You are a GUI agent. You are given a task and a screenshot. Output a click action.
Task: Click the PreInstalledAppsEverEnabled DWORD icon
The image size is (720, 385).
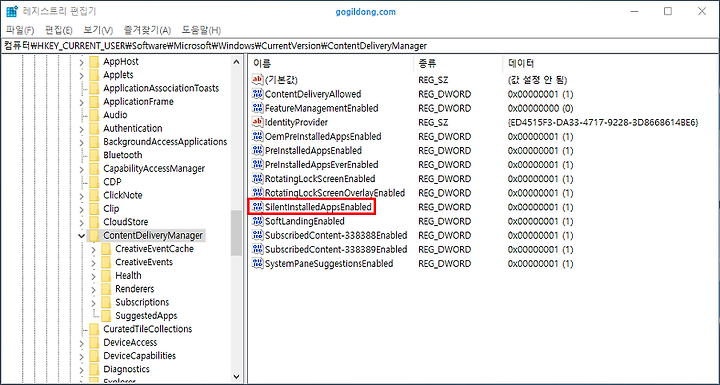point(258,164)
